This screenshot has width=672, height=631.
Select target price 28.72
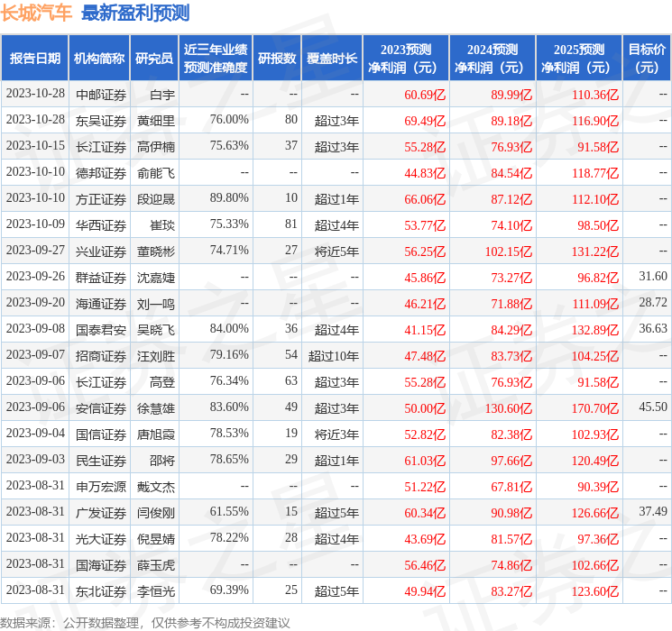pos(653,302)
